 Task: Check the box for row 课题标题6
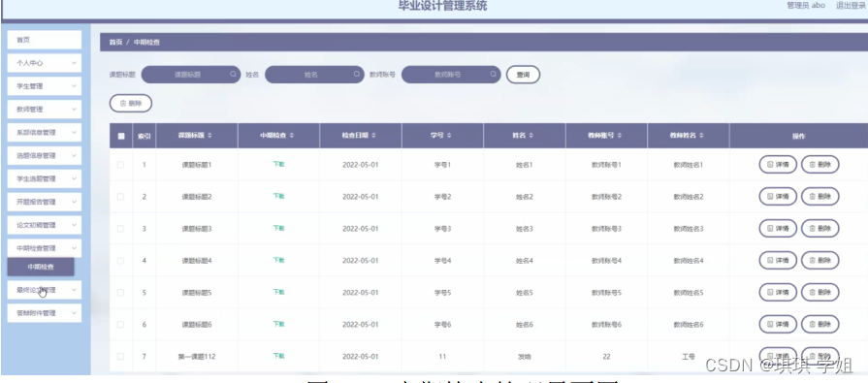120,324
